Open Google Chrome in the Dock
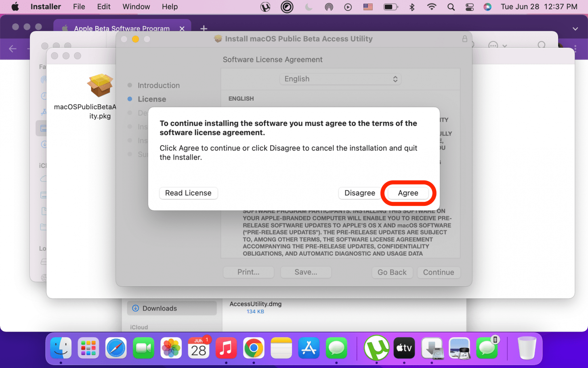Viewport: 588px width, 368px height. tap(254, 348)
